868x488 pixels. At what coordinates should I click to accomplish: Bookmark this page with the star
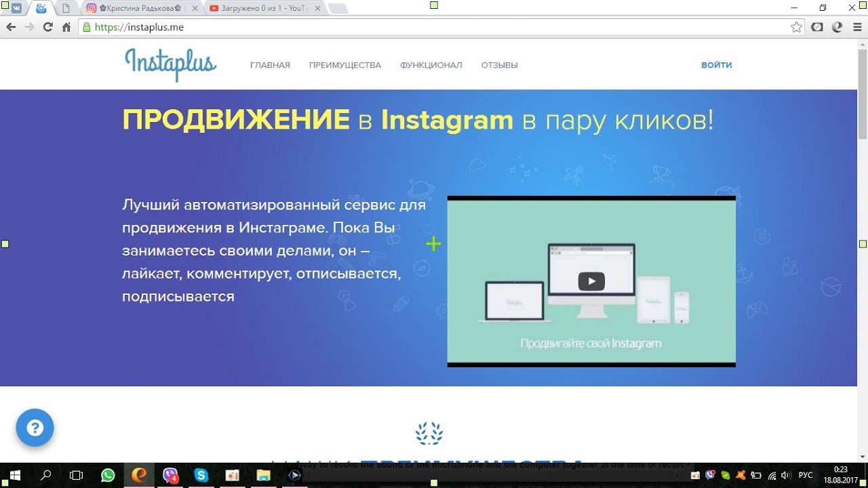(796, 27)
